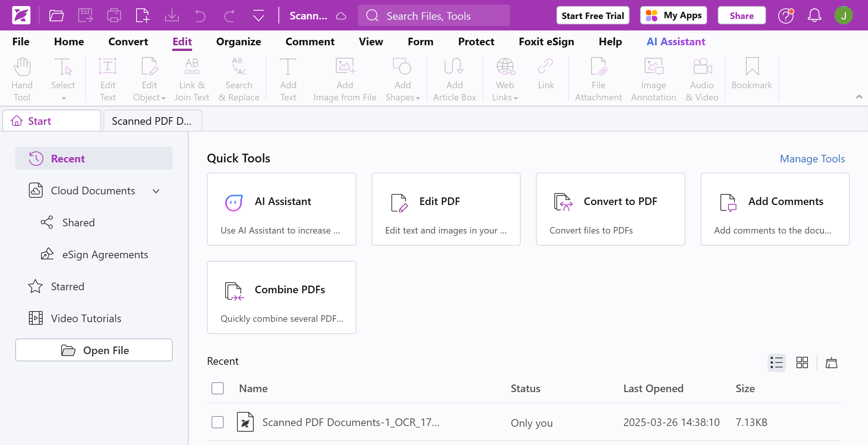
Task: Switch to the Organize ribbon tab
Action: tap(238, 41)
